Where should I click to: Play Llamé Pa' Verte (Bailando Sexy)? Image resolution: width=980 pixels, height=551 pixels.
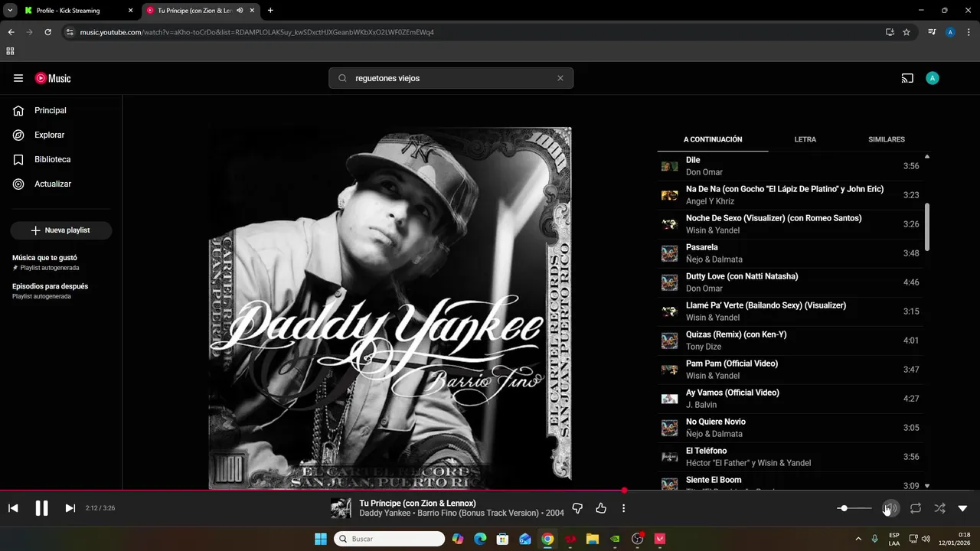point(790,311)
